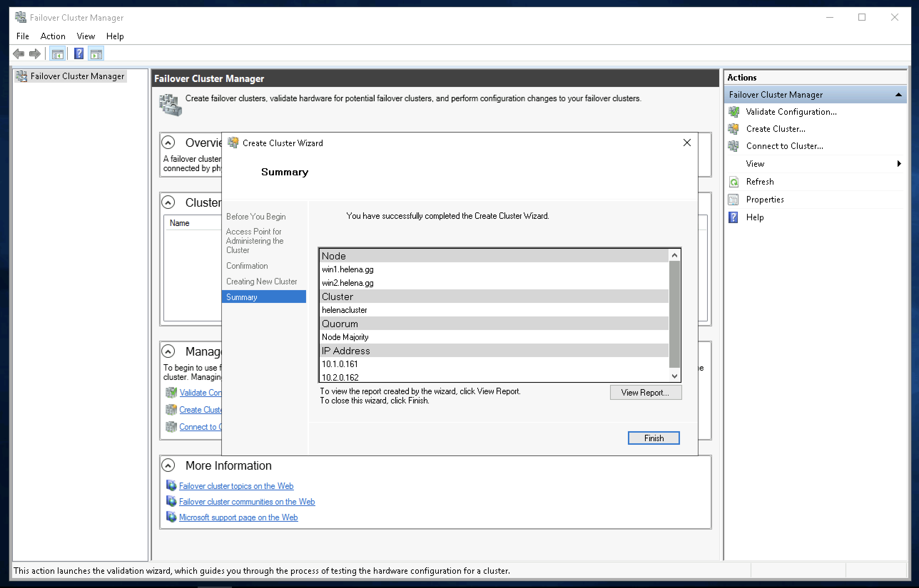Screen dimensions: 919x588
Task: Click Show/Hide Console Tree toolbar icon
Action: 58,54
